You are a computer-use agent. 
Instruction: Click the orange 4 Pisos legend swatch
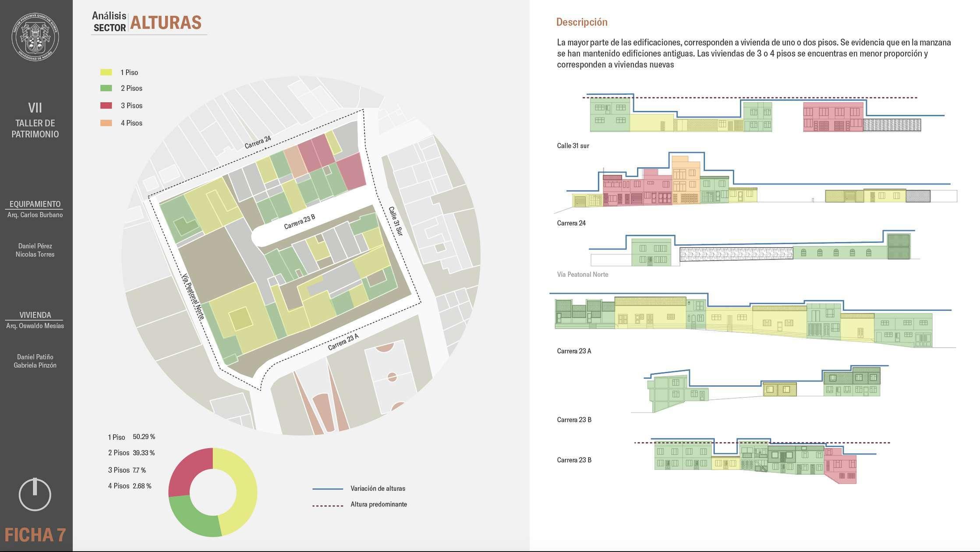click(x=106, y=123)
